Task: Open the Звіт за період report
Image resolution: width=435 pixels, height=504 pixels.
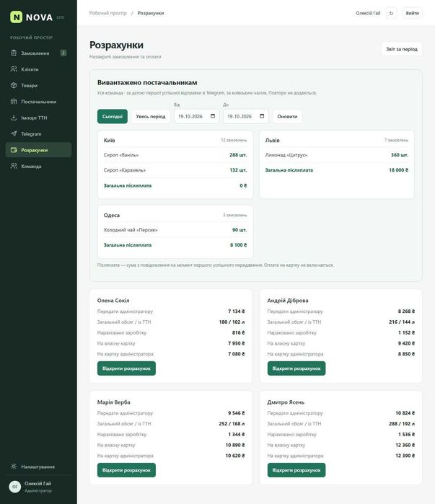Action: click(x=402, y=49)
